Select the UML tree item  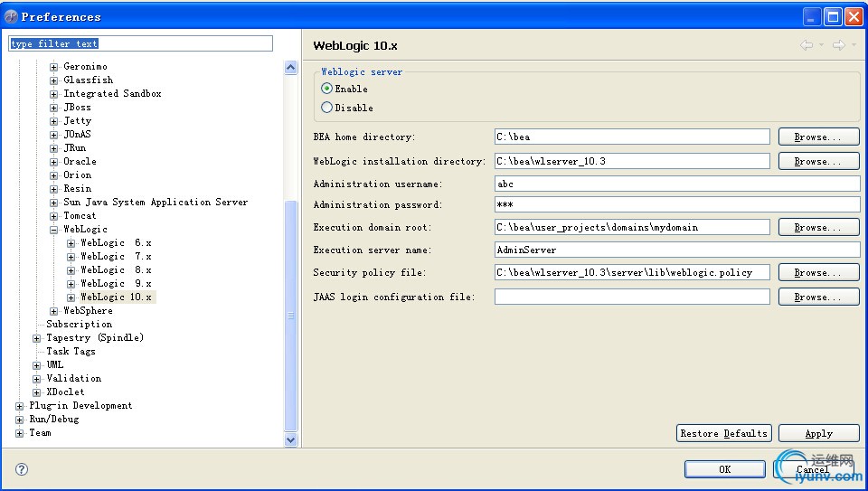pyautogui.click(x=55, y=364)
